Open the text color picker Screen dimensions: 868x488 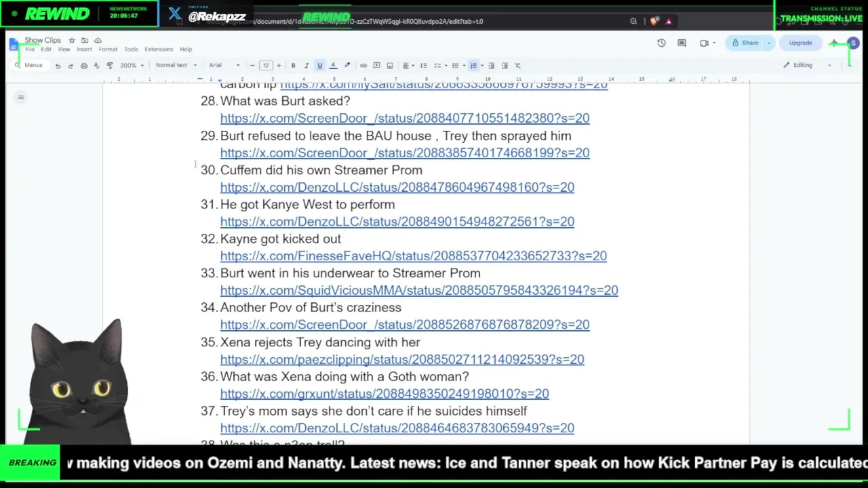pos(333,66)
